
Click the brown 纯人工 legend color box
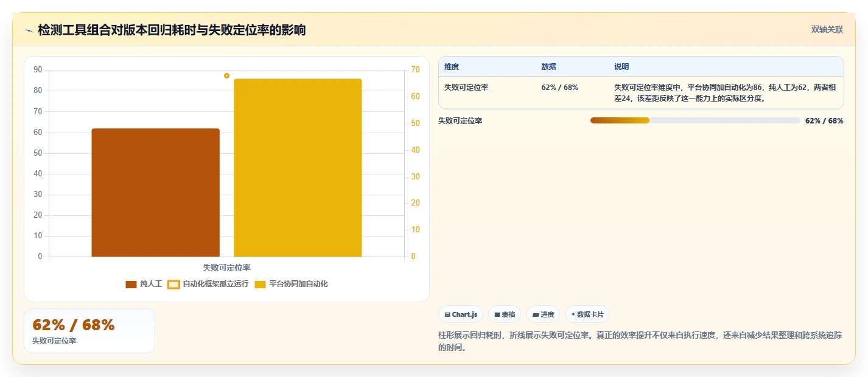pyautogui.click(x=131, y=284)
